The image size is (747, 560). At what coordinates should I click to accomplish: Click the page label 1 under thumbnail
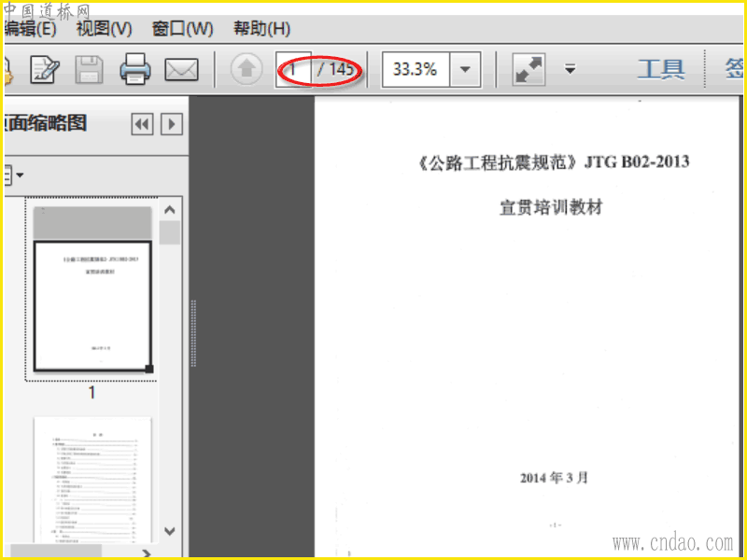click(x=92, y=392)
